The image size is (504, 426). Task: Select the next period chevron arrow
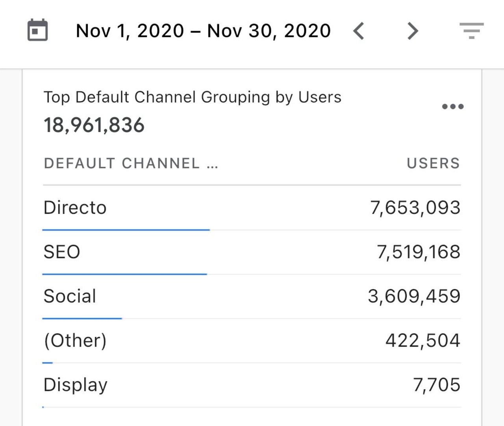tap(412, 30)
